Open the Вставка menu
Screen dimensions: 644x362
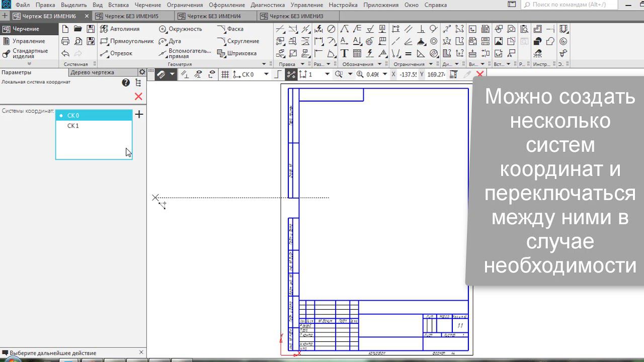(118, 5)
